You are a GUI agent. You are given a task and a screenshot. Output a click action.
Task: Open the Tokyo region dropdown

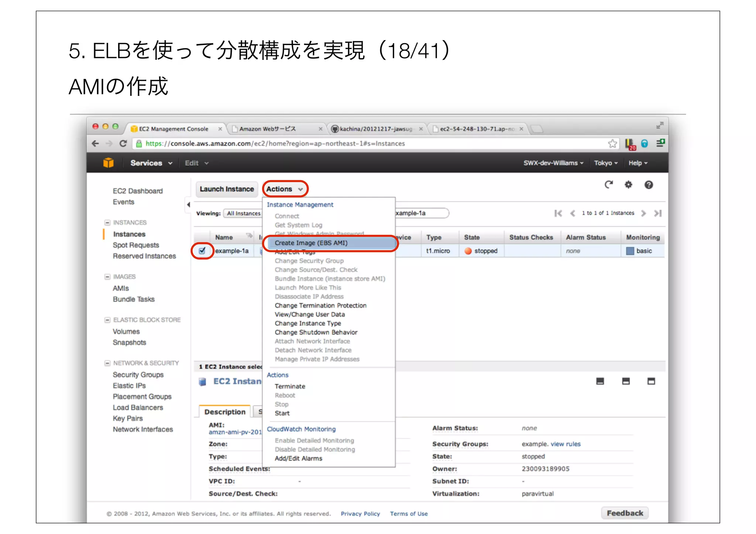605,163
